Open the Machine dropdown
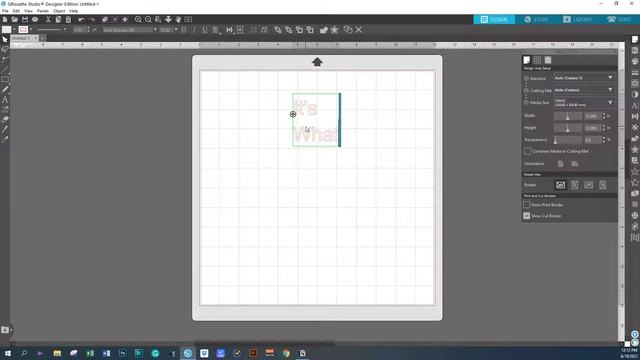 point(584,78)
